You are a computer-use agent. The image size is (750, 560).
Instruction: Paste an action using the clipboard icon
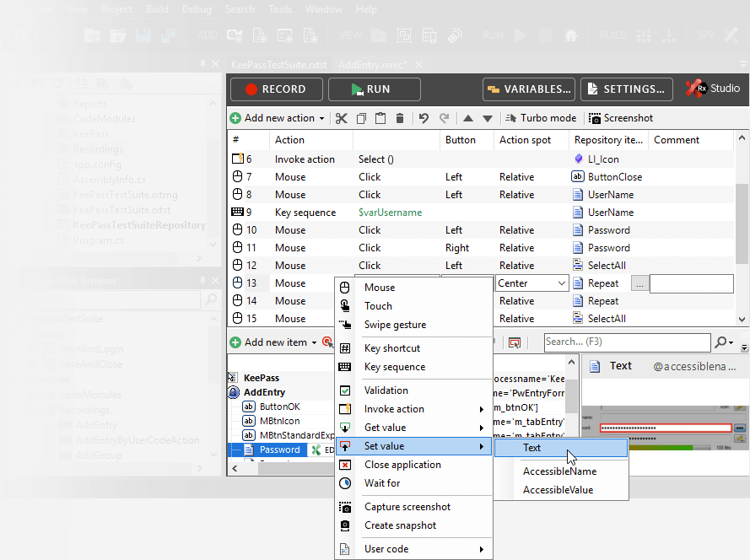[x=380, y=118]
